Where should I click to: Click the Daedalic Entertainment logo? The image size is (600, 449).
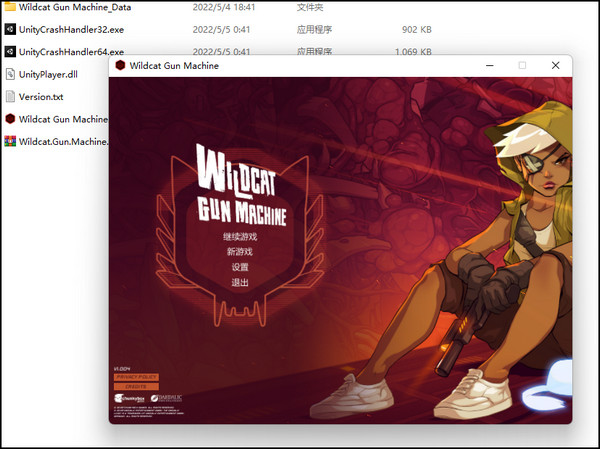click(166, 398)
